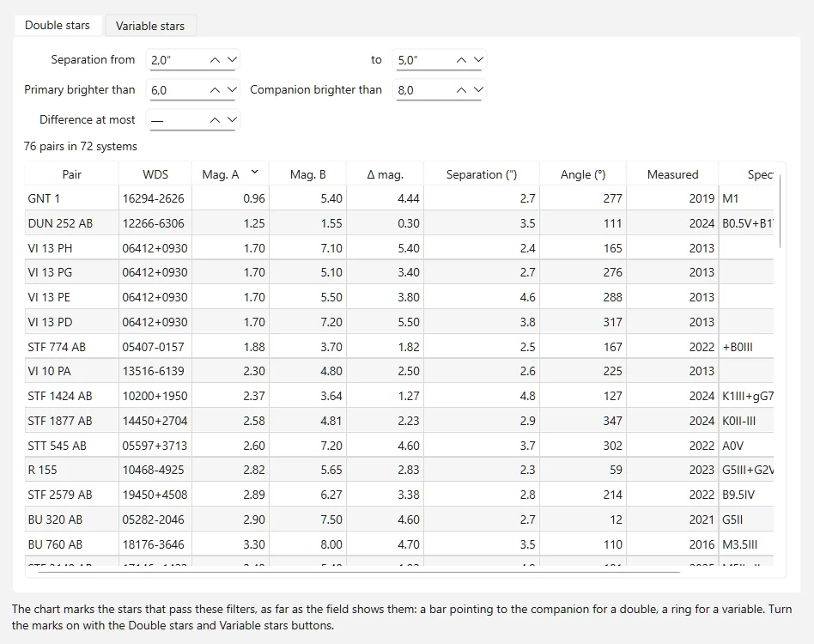Select the STT 545 AB row
The image size is (814, 644).
(399, 446)
